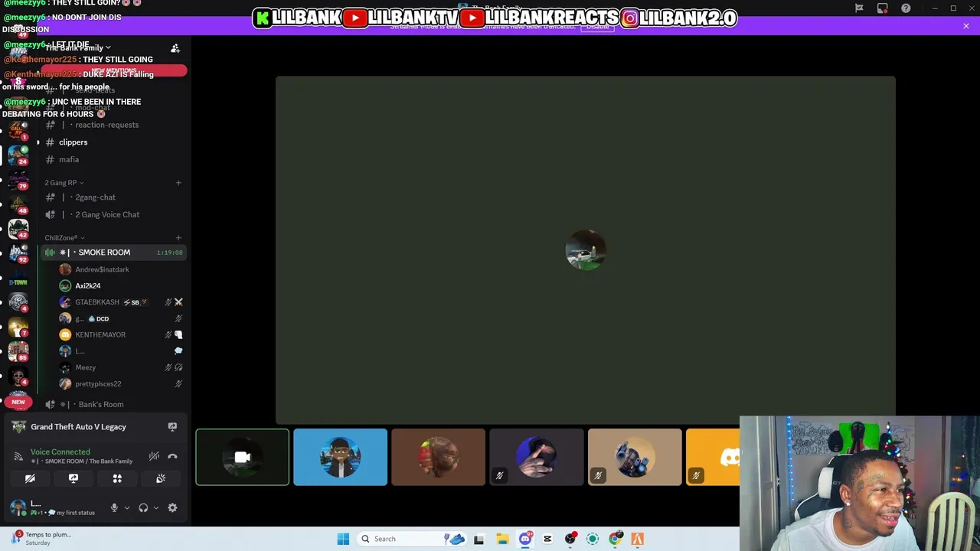This screenshot has height=551, width=980.
Task: Open Discord from the taskbar
Action: [525, 539]
